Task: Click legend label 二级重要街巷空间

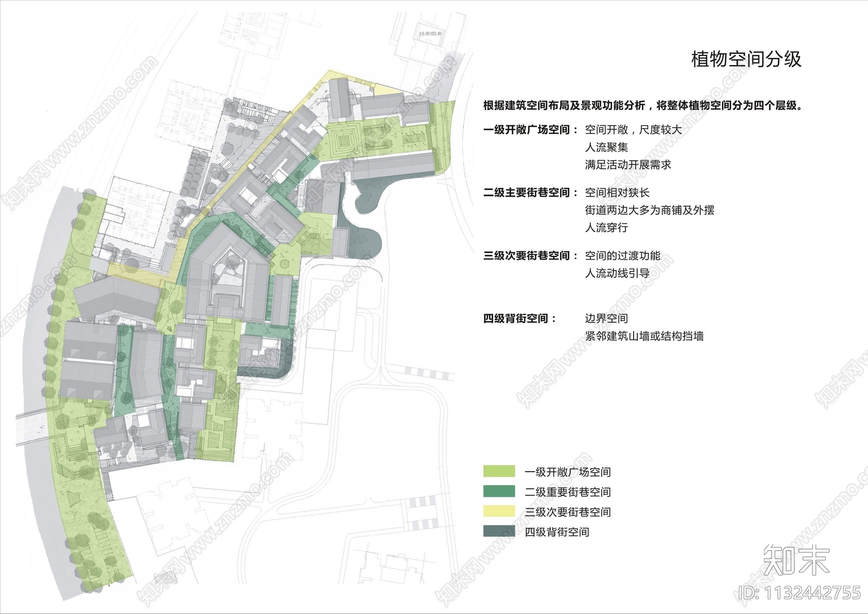Action: click(x=567, y=492)
